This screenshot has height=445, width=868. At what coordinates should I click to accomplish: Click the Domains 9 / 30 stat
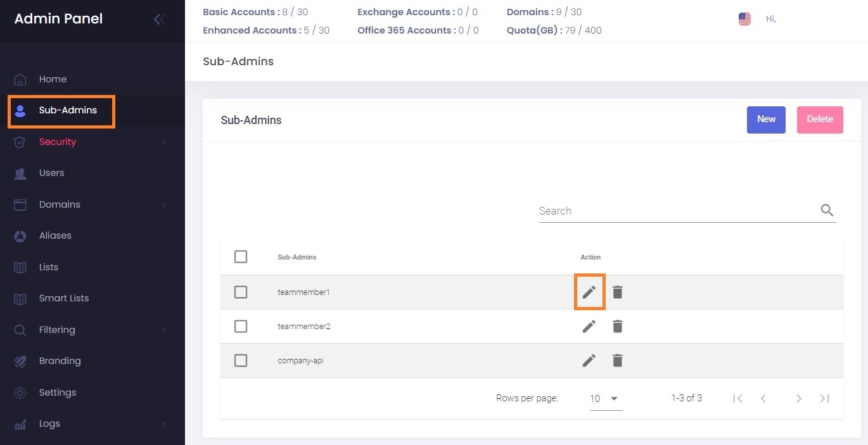tap(544, 12)
